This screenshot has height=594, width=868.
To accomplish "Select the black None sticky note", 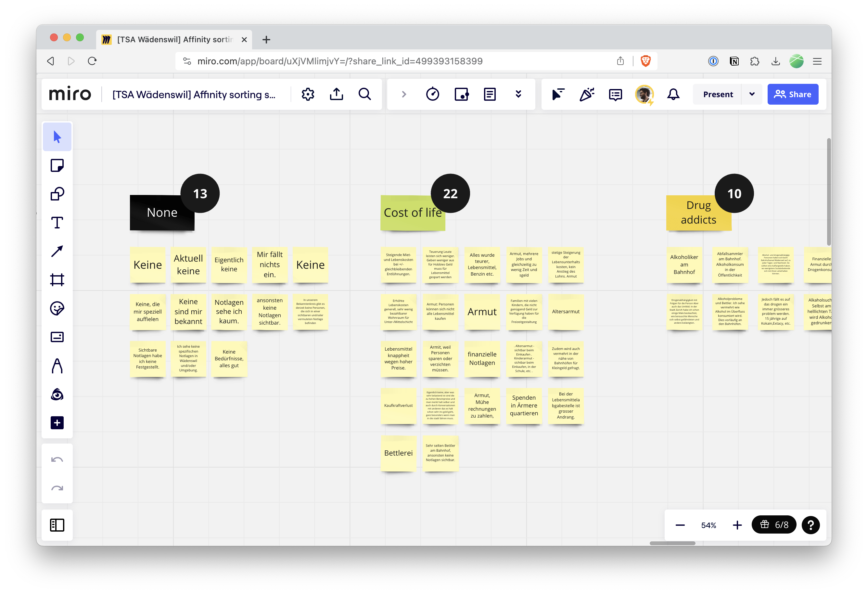I will [x=162, y=213].
